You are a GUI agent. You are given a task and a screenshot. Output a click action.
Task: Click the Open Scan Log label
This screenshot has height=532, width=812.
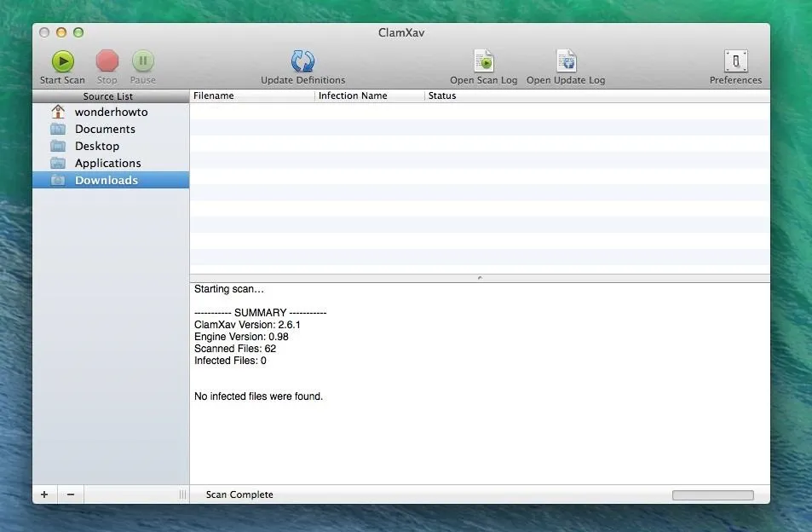click(x=484, y=80)
